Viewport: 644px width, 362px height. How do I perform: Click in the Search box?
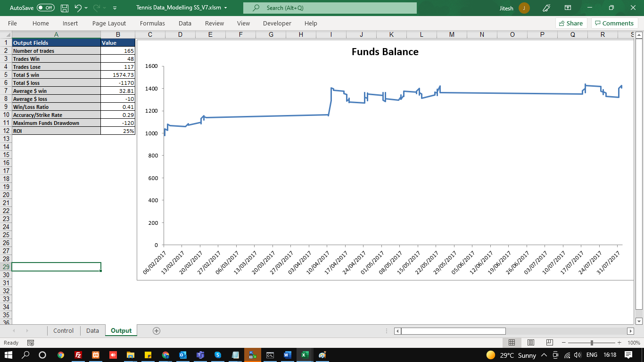pyautogui.click(x=330, y=8)
